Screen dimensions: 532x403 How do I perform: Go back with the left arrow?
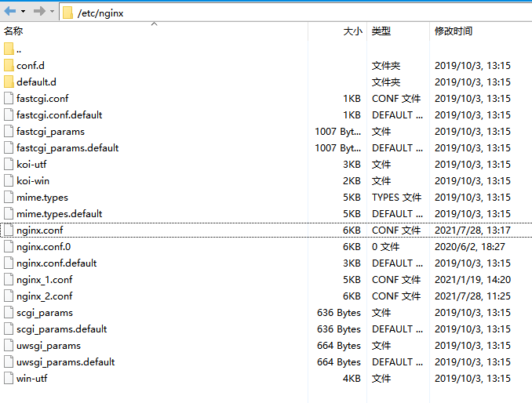(10, 11)
